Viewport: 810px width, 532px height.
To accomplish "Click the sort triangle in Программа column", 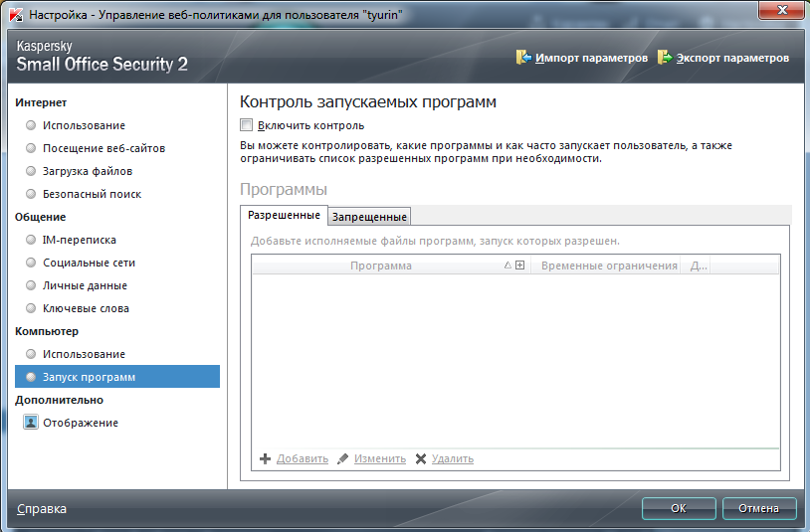I will (507, 266).
